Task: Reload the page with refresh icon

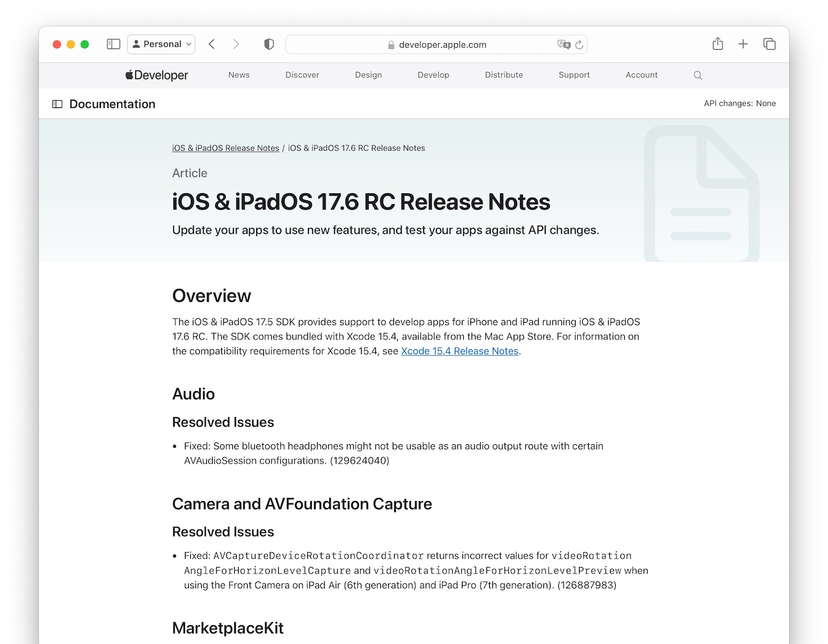Action: point(579,45)
